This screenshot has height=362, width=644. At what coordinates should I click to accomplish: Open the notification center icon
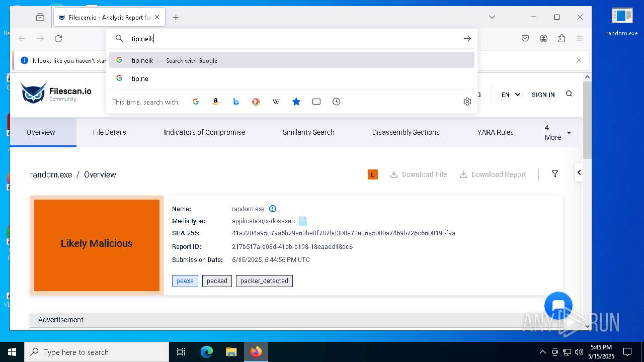(x=627, y=352)
